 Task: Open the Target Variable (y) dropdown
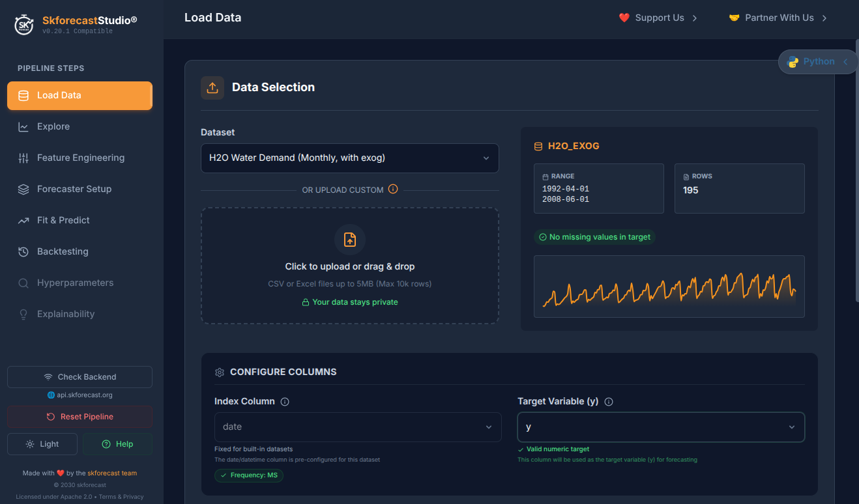[x=661, y=427]
